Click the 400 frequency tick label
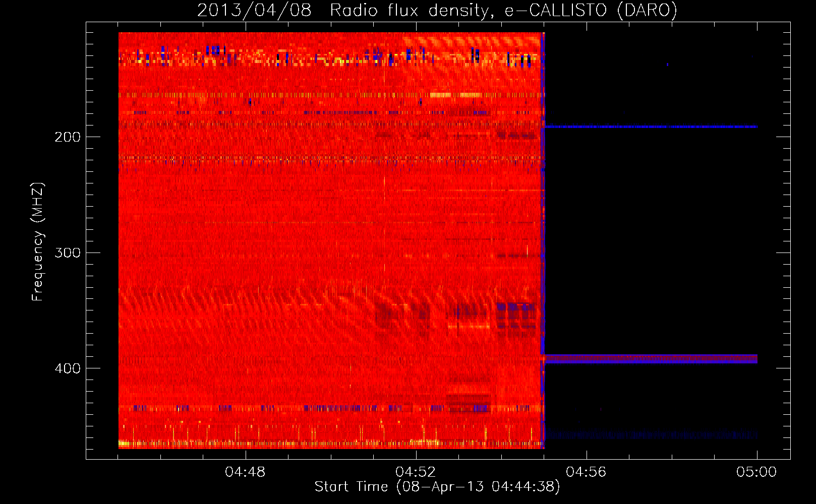The width and height of the screenshot is (816, 504). point(68,368)
